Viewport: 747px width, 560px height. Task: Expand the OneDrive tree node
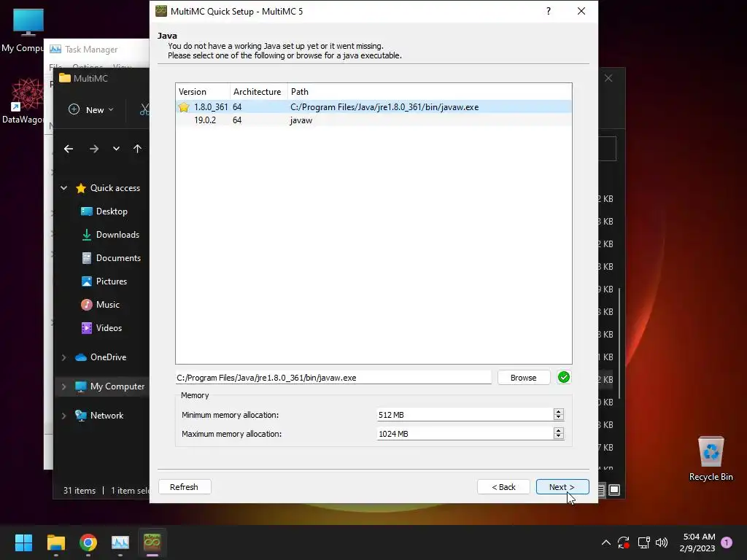point(64,357)
